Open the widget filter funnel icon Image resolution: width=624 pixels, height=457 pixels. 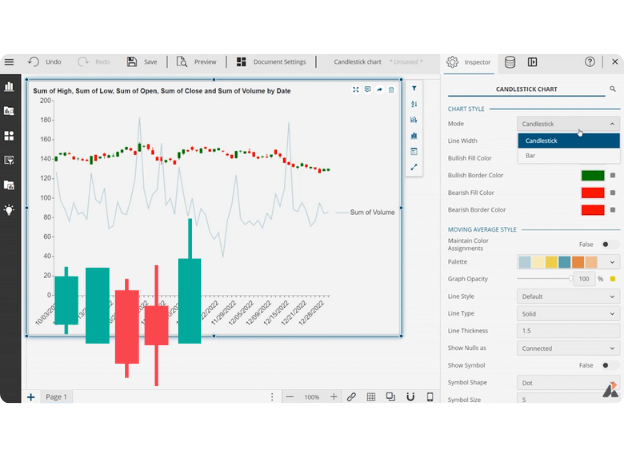click(x=414, y=88)
